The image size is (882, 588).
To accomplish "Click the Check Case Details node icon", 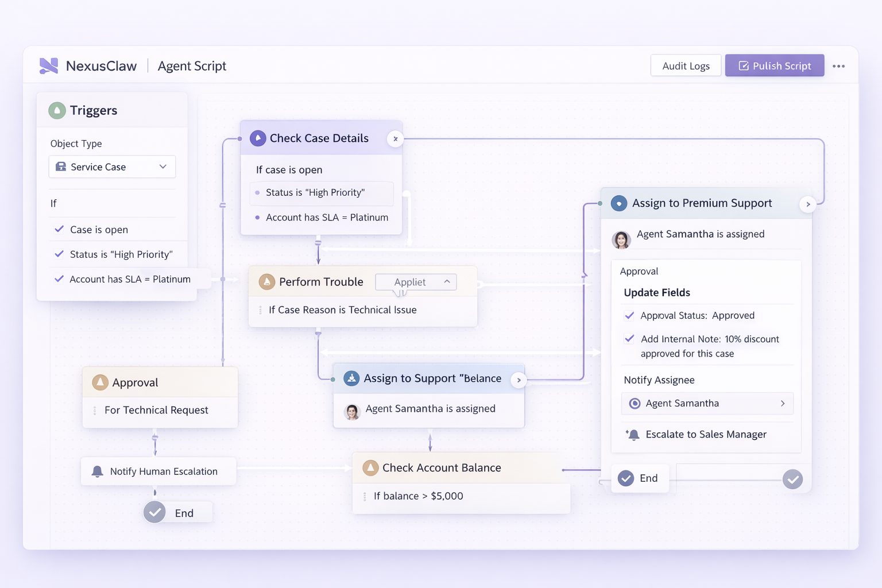I will click(258, 138).
